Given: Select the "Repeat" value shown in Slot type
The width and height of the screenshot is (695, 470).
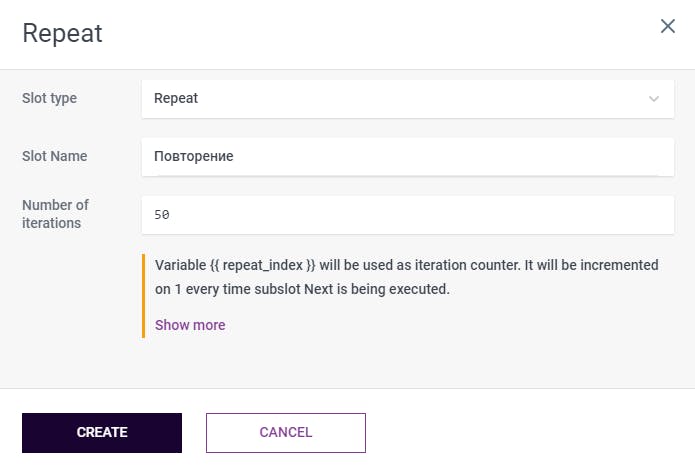Looking at the screenshot, I should tap(176, 99).
